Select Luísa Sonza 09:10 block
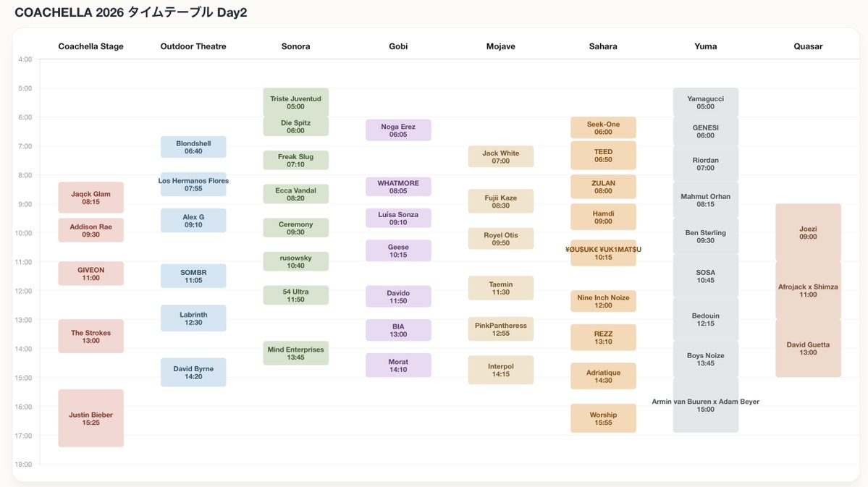This screenshot has width=868, height=487. click(x=398, y=218)
